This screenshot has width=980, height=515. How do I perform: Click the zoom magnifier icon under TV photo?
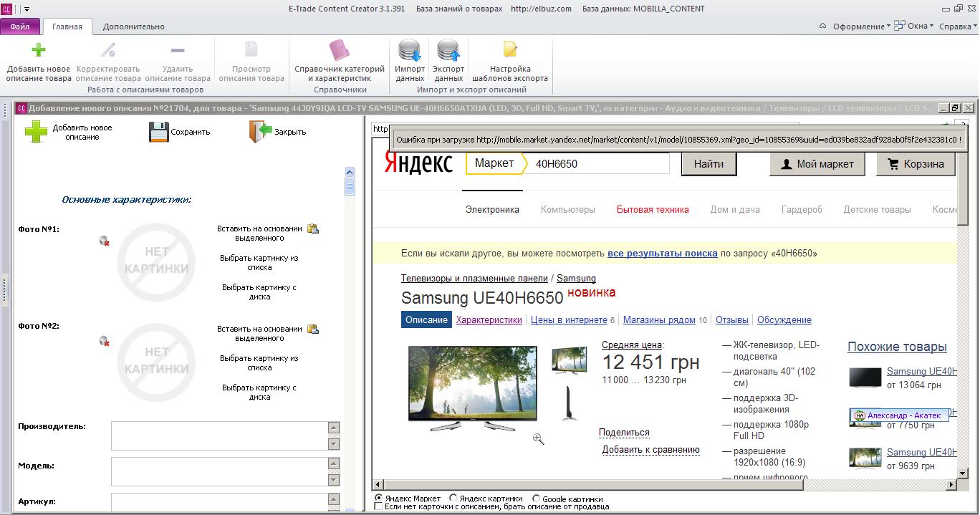click(x=538, y=439)
